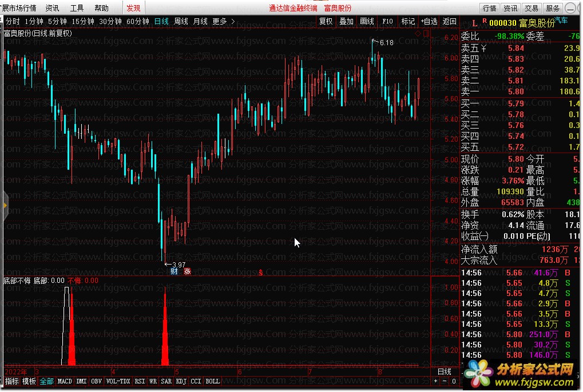Select the 5分钟 period
Screen dimensions: 583x392
pos(57,22)
